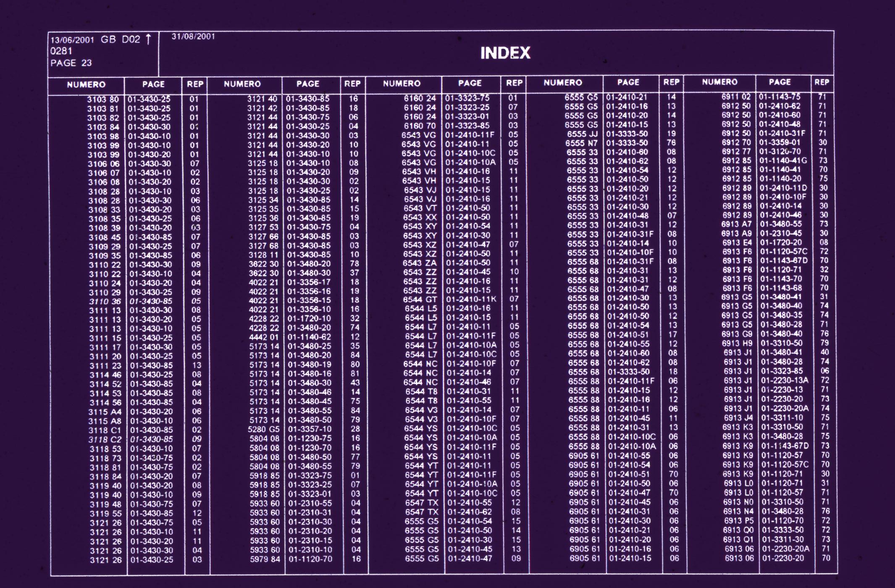Select numero 6555 JJ
Image resolution: width=895 pixels, height=588 pixels.
coord(583,134)
